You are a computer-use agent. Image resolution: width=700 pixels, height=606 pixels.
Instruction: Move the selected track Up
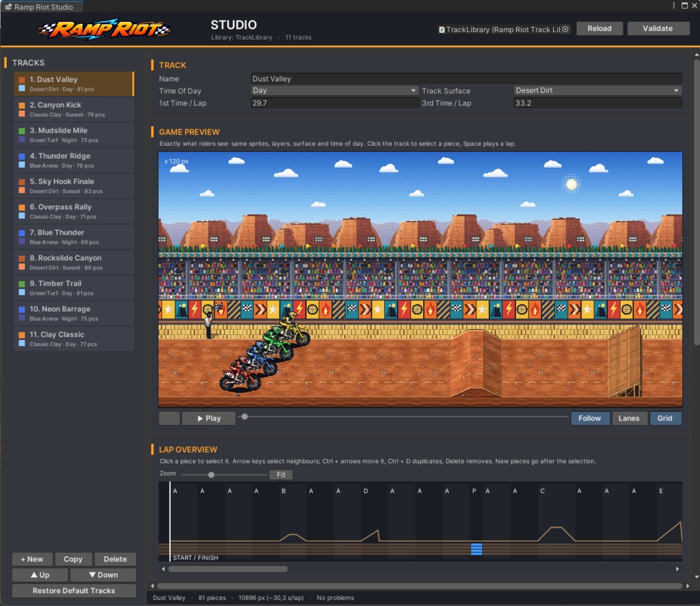(x=40, y=575)
